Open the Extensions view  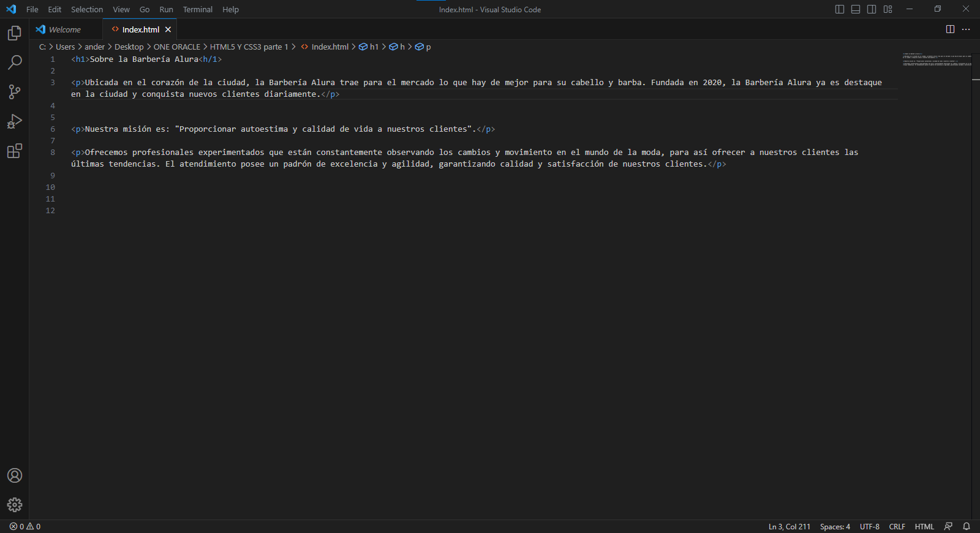click(15, 151)
